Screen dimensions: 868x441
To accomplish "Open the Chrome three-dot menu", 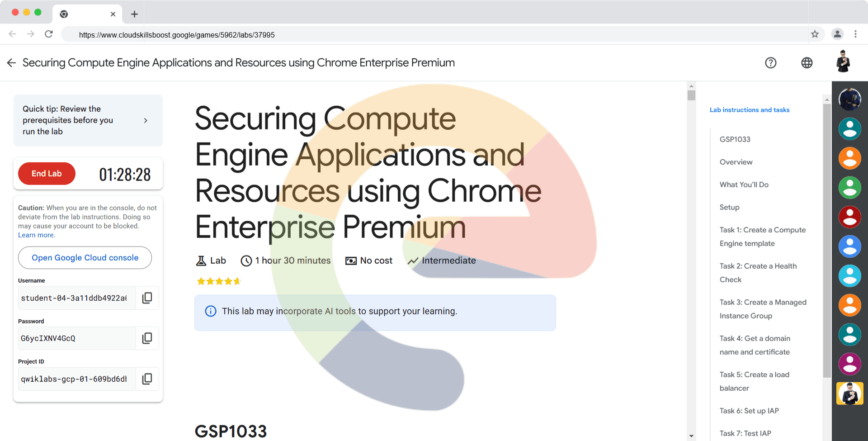I will coord(855,34).
